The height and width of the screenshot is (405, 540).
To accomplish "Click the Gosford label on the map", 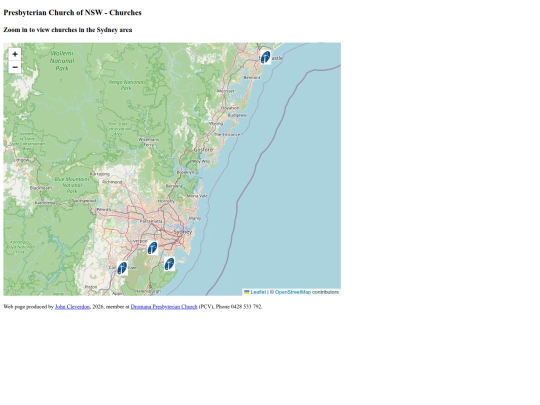I will [203, 150].
